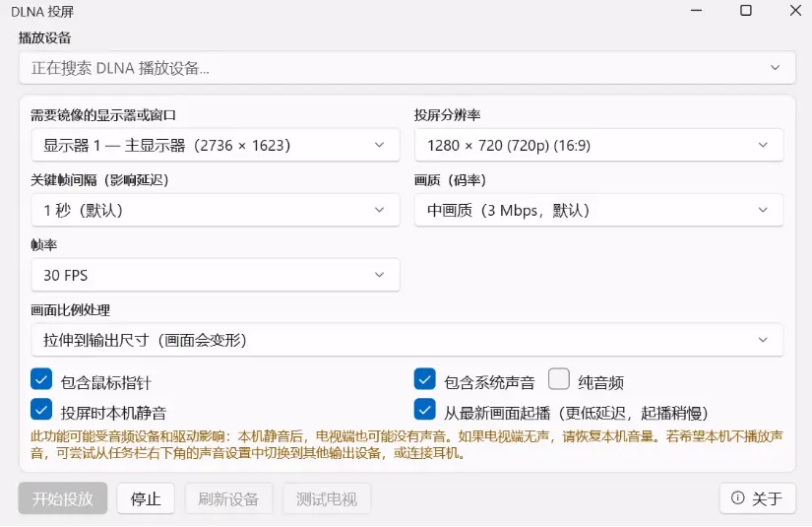Click the 刷新设备 button

pyautogui.click(x=228, y=498)
